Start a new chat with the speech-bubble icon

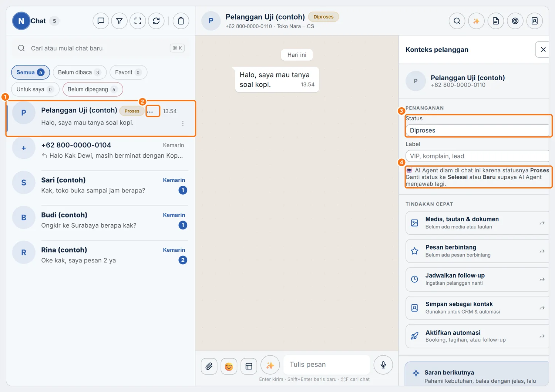click(x=101, y=21)
